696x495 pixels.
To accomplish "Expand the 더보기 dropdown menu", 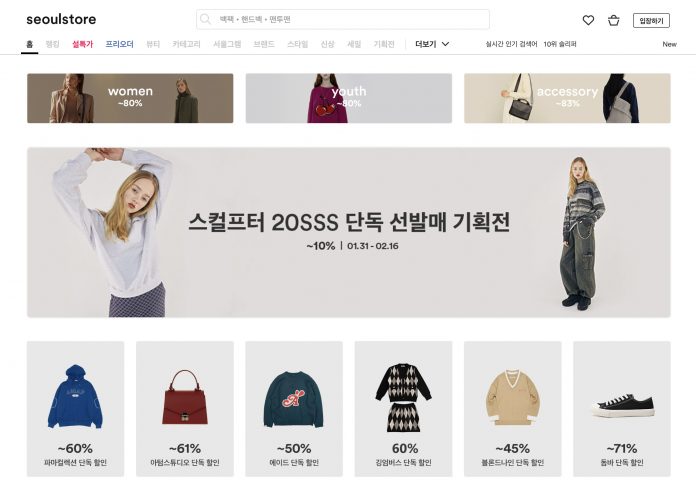I will click(x=432, y=44).
